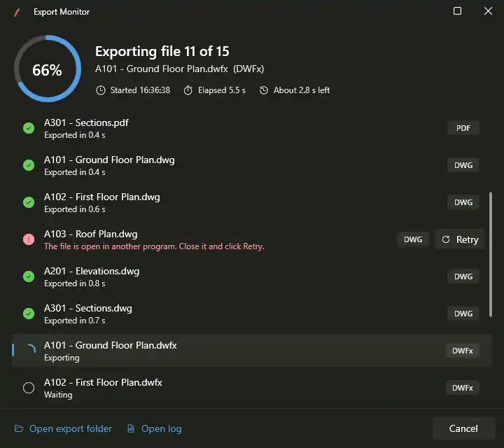Click 'Waiting' status under A102 - First Floor Plan.dwfx

(58, 395)
